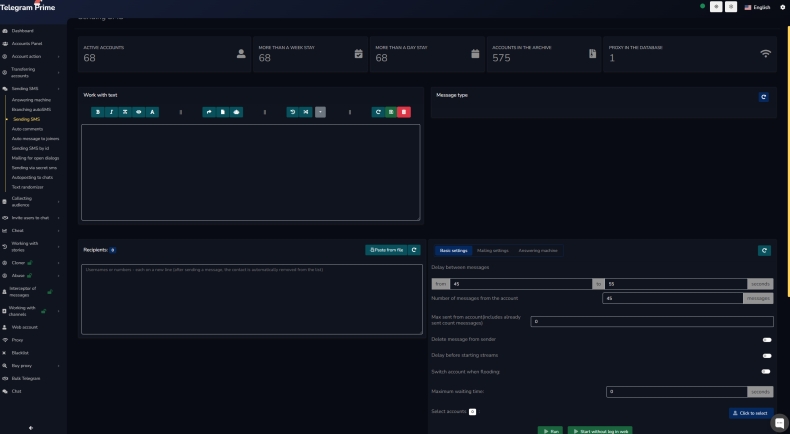
Task: Click the Paste from file button
Action: (386, 250)
